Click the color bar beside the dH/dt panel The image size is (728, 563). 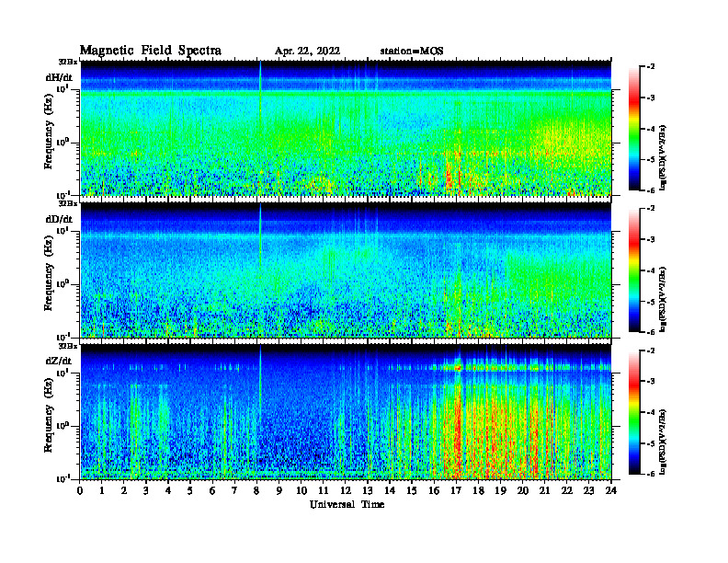[633, 129]
